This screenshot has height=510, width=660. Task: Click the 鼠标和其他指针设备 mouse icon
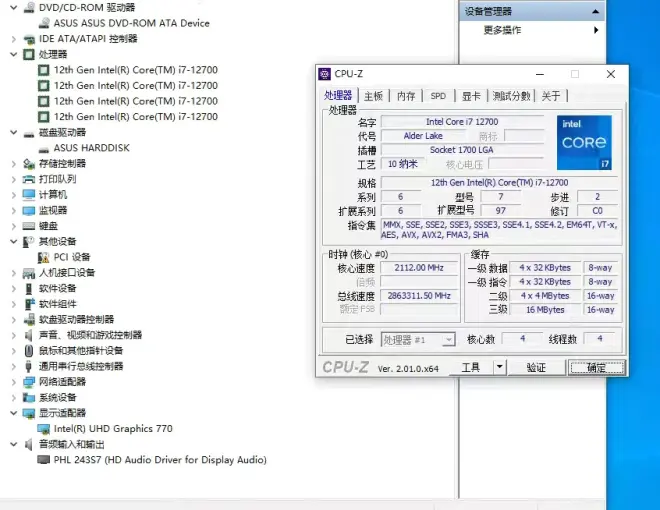point(29,351)
